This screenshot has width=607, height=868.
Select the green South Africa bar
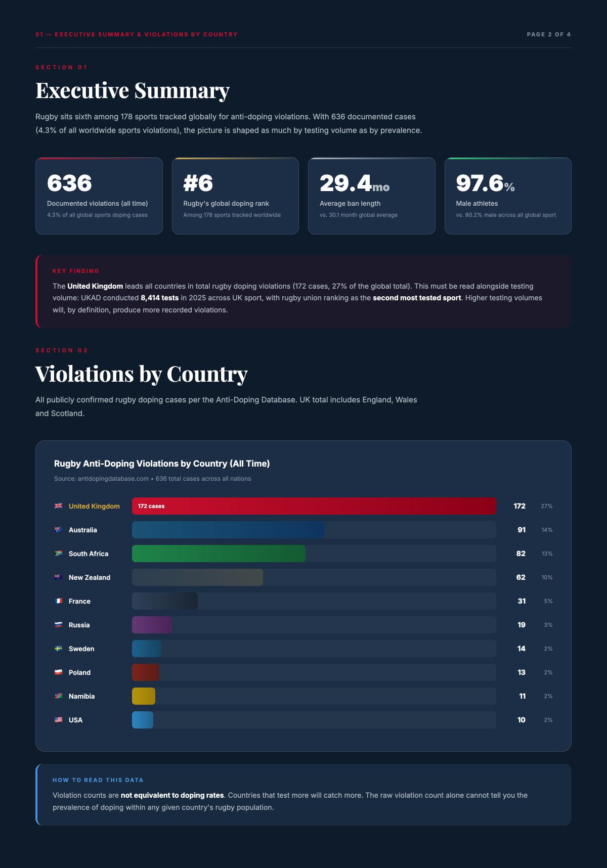219,554
